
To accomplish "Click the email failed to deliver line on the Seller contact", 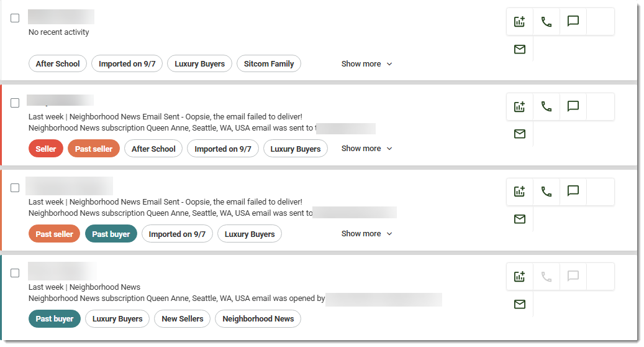I will coord(165,117).
